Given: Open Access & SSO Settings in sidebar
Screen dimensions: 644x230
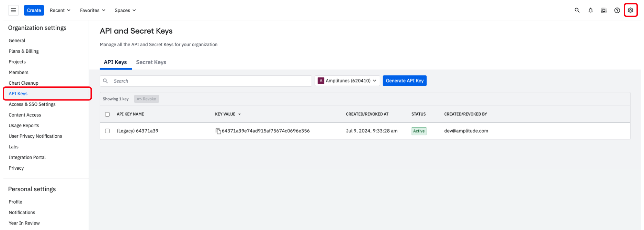Looking at the screenshot, I should click(x=32, y=104).
